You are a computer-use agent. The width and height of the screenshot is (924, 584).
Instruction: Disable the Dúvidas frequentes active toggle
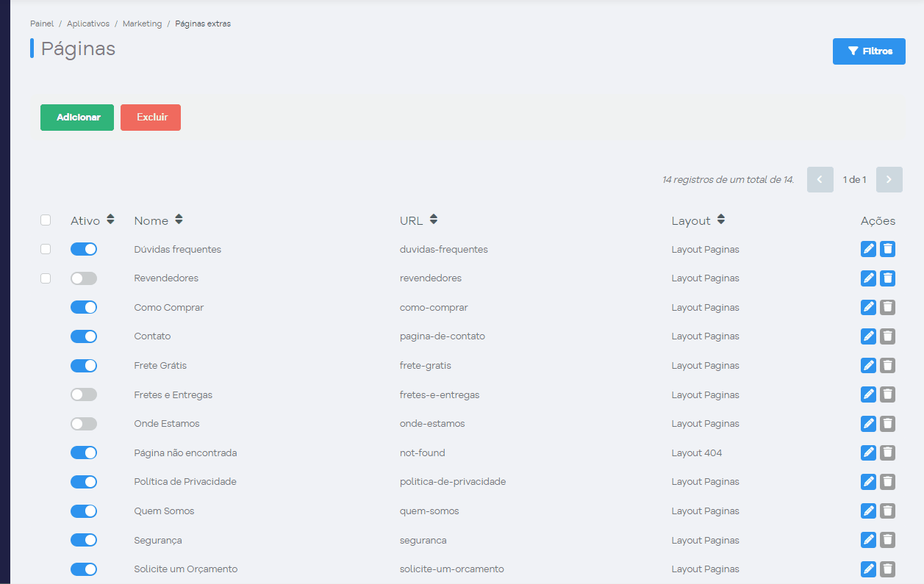tap(84, 249)
